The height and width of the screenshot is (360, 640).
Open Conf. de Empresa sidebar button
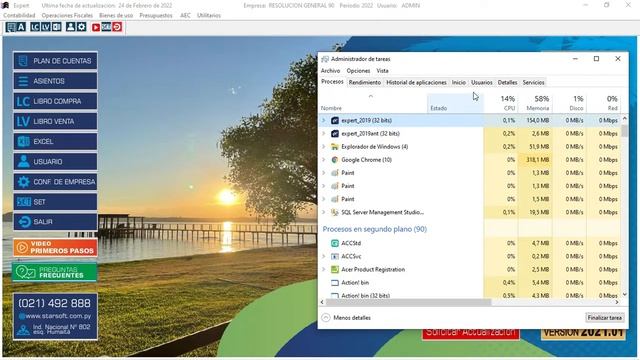click(55, 182)
